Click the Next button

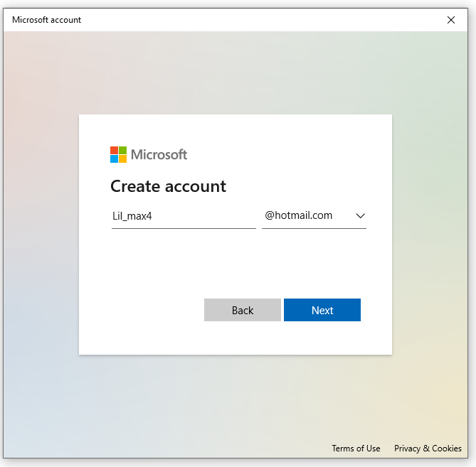click(322, 310)
